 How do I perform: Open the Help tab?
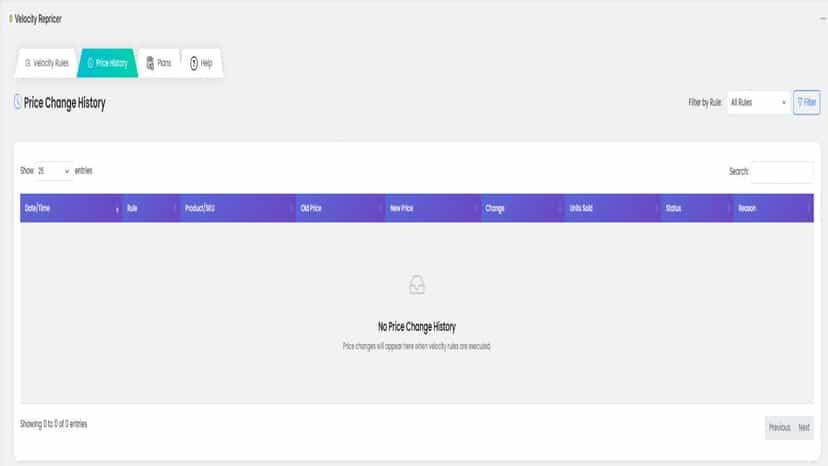pyautogui.click(x=201, y=63)
